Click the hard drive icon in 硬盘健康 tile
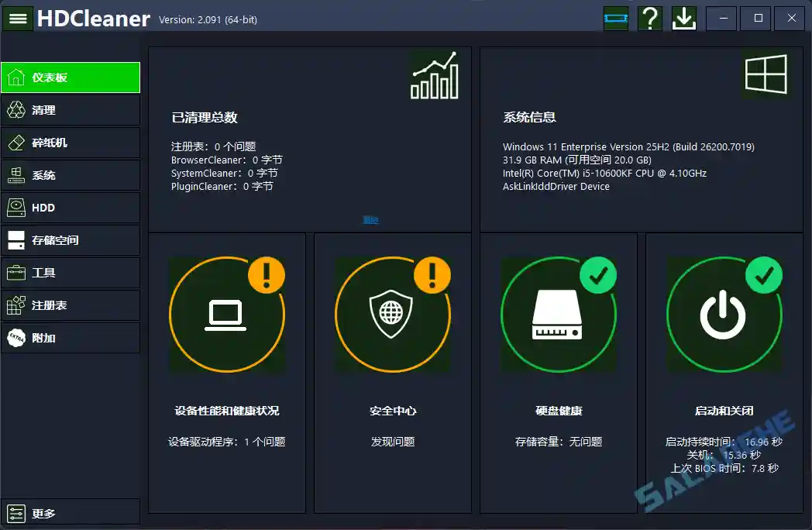Screen dimensions: 812x530 559,314
